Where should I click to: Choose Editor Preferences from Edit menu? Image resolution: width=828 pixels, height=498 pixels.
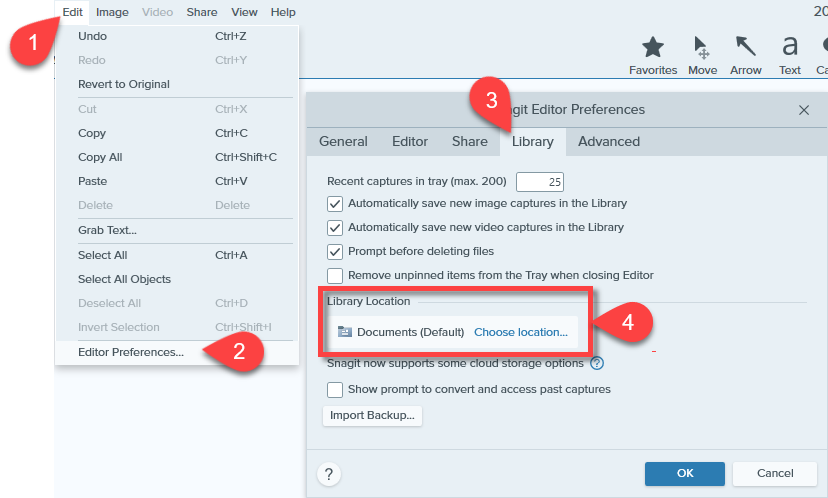click(x=131, y=352)
